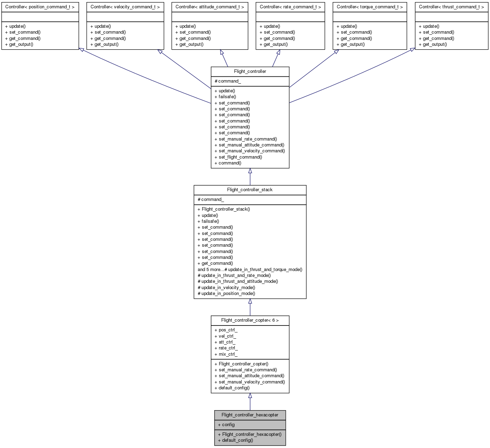The height and width of the screenshot is (448, 490).
Task: Click the Flight_controller_hexacopter() constructor entry
Action: 250,434
